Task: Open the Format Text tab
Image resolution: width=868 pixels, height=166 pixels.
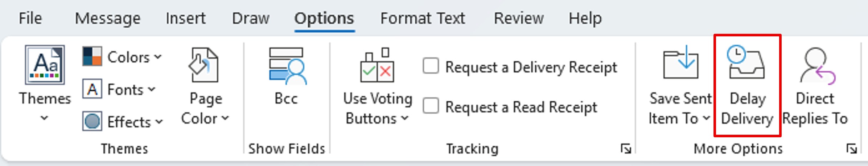Action: click(423, 18)
